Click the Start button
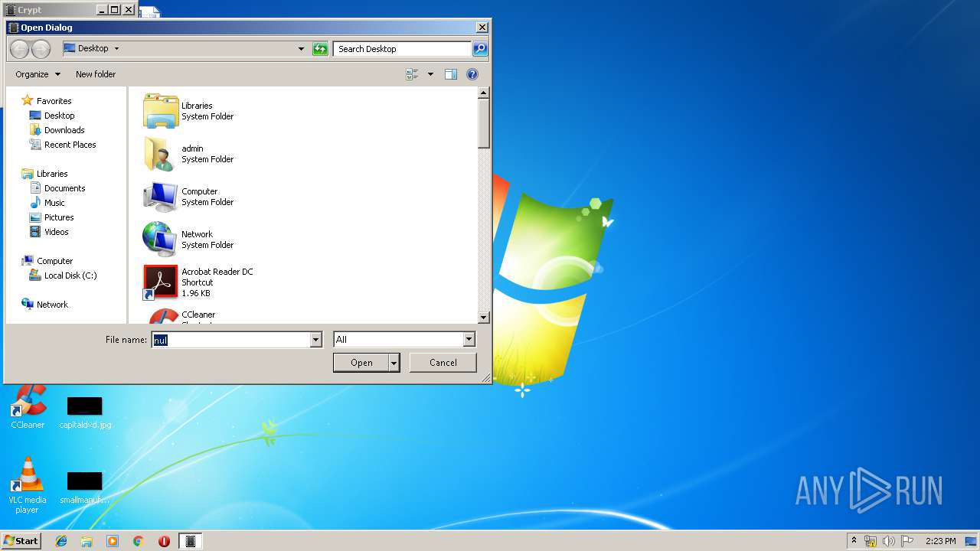This screenshot has height=551, width=980. (21, 541)
